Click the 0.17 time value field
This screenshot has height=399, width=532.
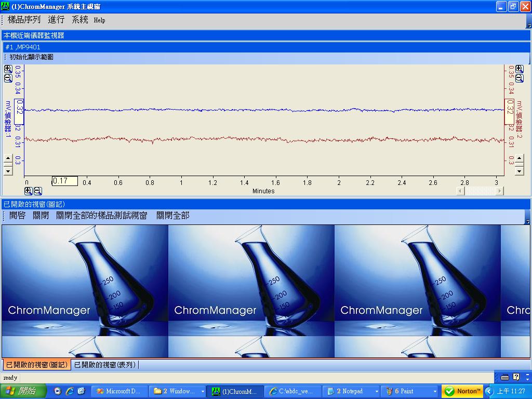tap(64, 181)
